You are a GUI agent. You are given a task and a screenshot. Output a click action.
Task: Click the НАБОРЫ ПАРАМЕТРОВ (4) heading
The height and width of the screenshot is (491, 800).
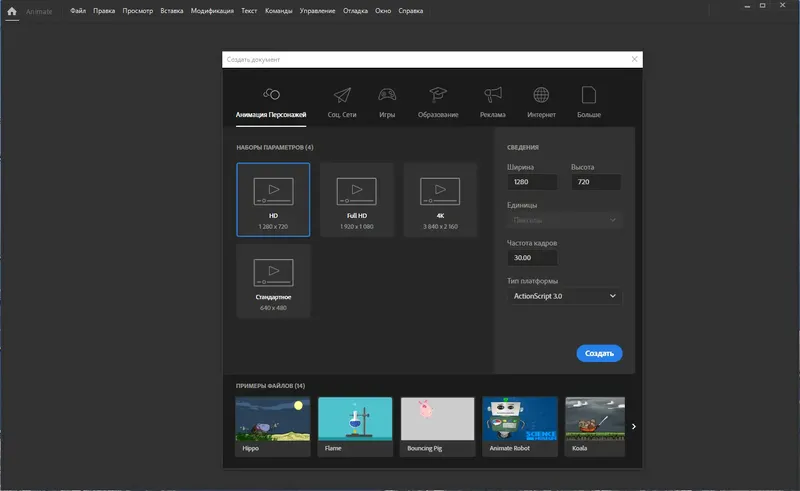coord(274,147)
